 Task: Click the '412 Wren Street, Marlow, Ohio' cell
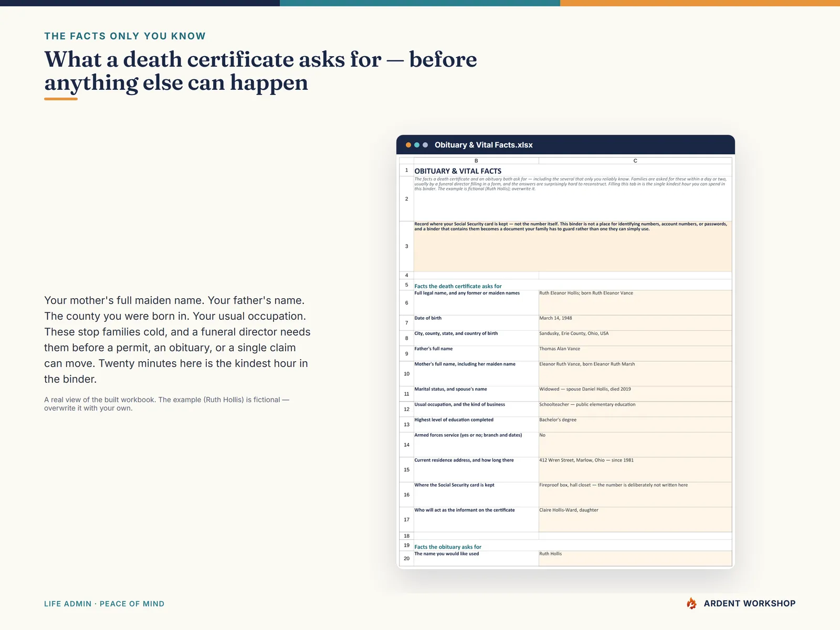pyautogui.click(x=635, y=470)
